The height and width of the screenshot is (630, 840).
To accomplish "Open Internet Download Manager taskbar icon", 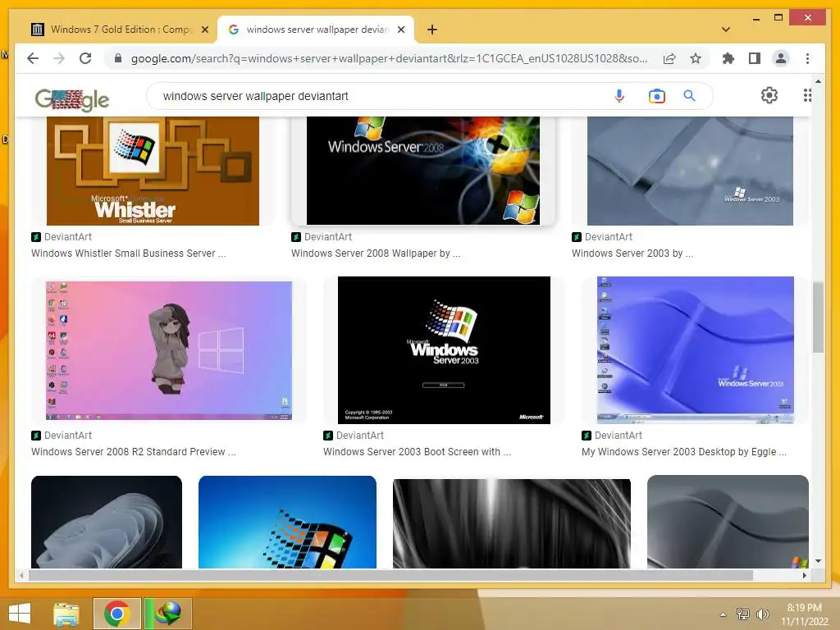I will click(167, 614).
